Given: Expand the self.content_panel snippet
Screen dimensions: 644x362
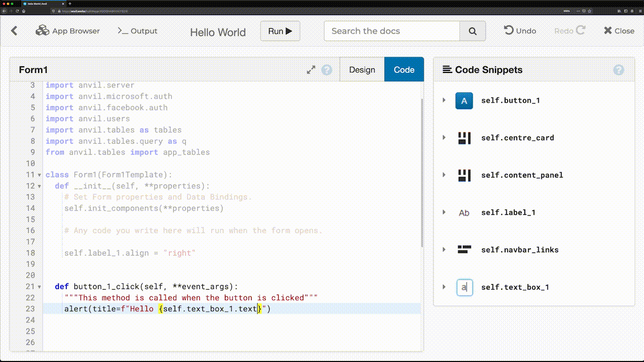Looking at the screenshot, I should click(x=444, y=175).
